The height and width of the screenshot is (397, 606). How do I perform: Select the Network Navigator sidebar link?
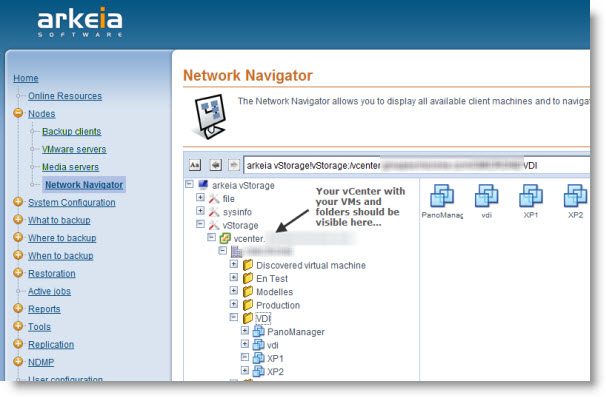pyautogui.click(x=84, y=185)
